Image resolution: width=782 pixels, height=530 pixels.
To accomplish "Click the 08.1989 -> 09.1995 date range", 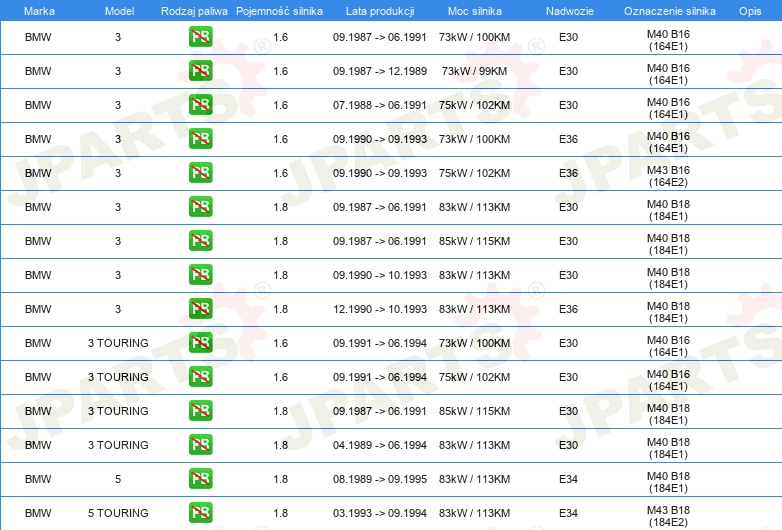I will (x=380, y=479).
